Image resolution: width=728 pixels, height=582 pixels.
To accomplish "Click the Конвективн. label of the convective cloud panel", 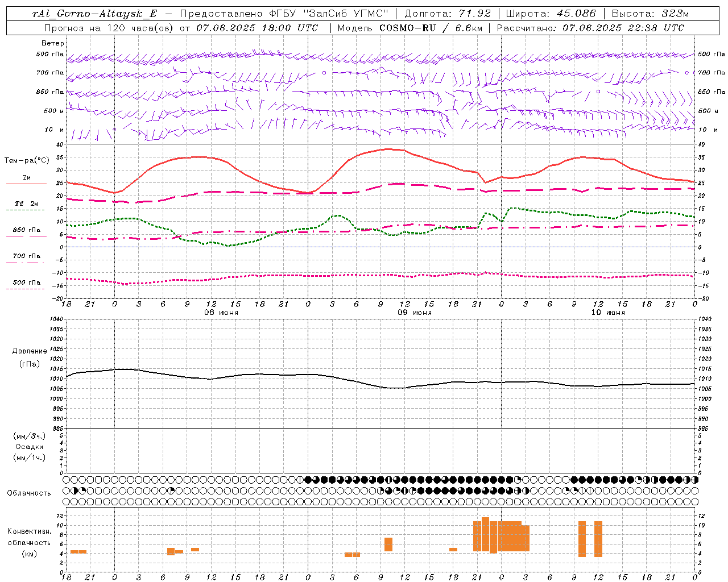I will click(30, 531).
